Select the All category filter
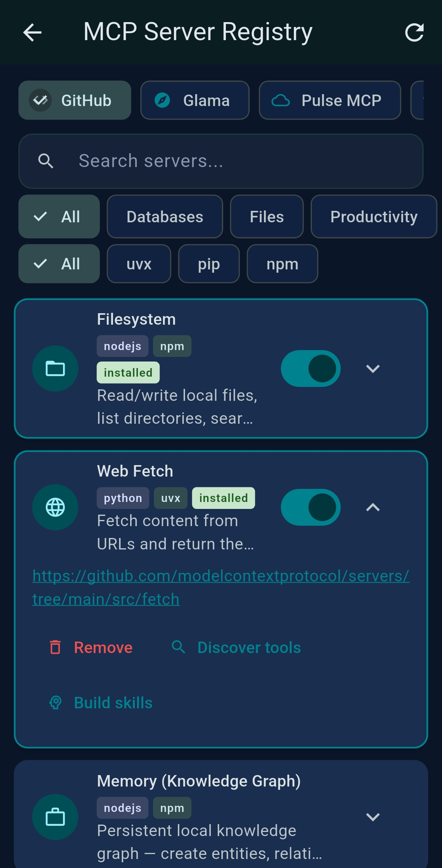 pyautogui.click(x=59, y=217)
